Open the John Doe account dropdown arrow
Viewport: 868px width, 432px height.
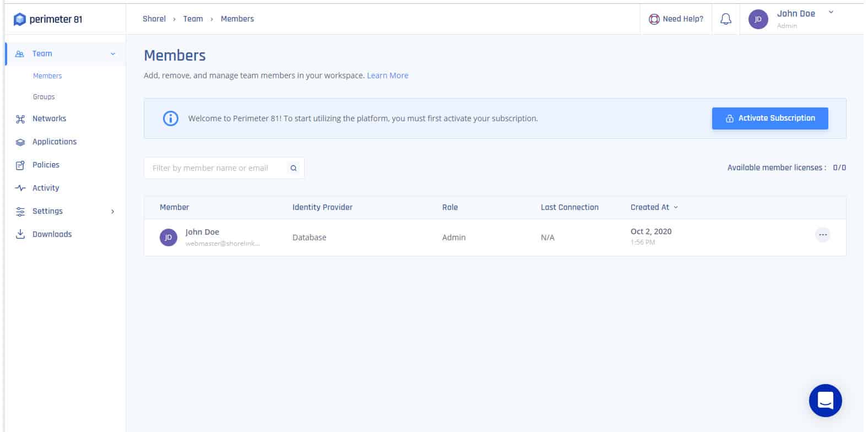(x=831, y=12)
